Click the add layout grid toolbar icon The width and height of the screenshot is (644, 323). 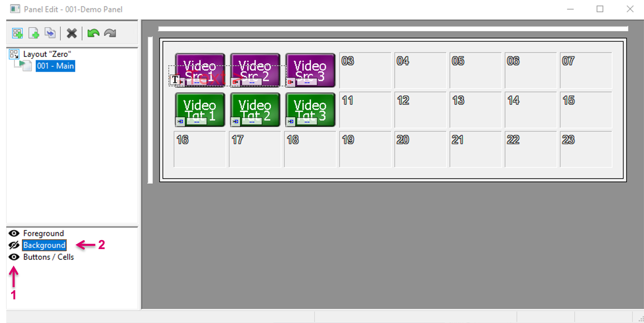pos(17,33)
